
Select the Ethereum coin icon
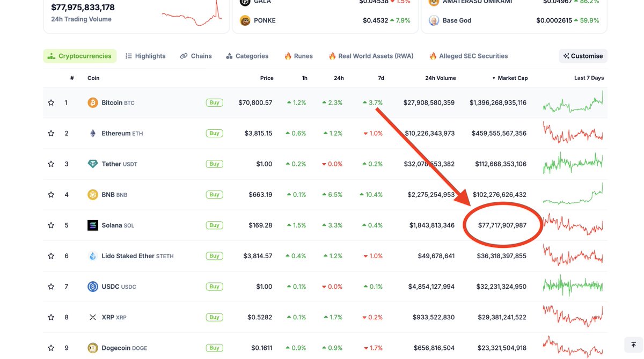click(91, 133)
